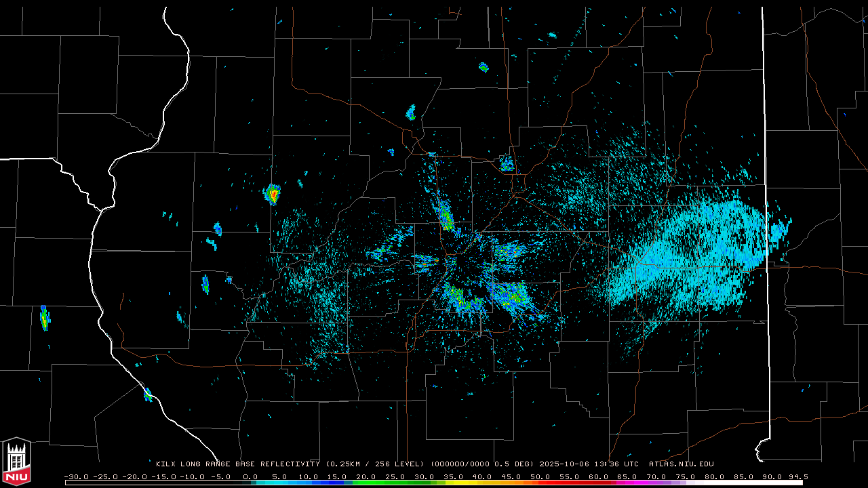Click the red-core storm cell in western Illinois
This screenshot has width=868, height=488.
(272, 195)
